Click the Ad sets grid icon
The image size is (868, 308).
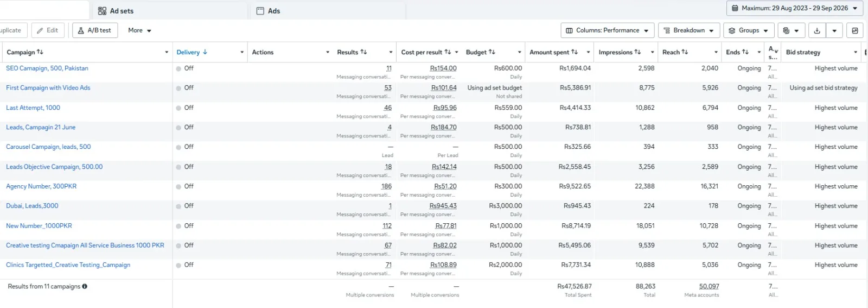[x=102, y=11]
